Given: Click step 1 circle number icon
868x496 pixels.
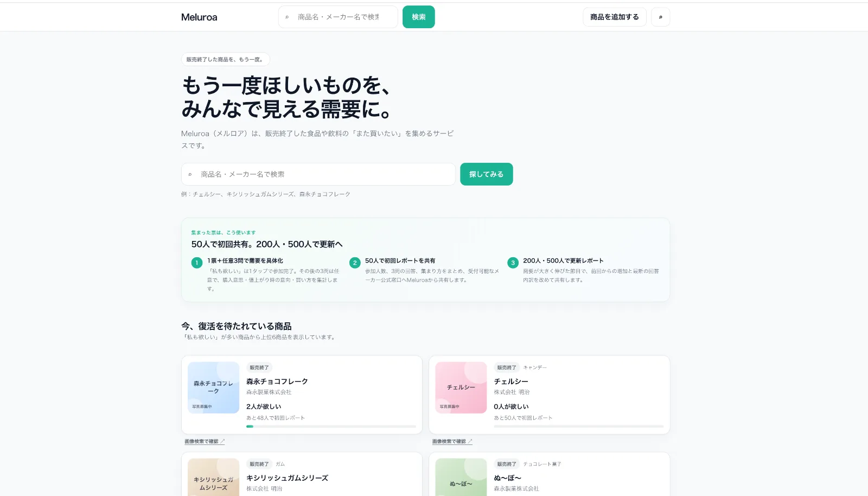Looking at the screenshot, I should point(197,263).
